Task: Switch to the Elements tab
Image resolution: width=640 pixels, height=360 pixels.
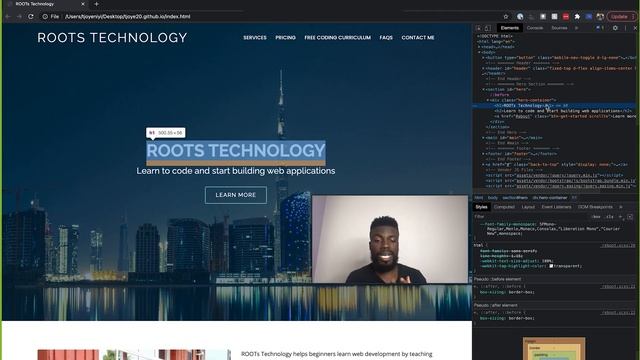Action: [509, 28]
